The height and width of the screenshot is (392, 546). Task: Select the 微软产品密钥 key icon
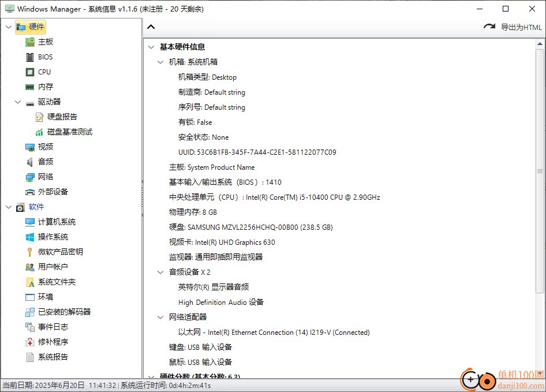tap(30, 252)
